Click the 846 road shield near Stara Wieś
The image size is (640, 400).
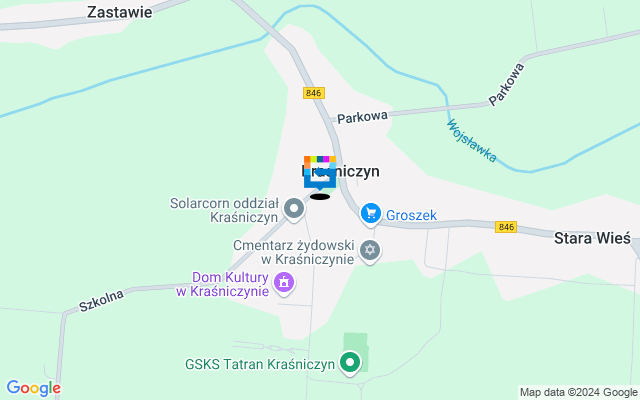506,227
